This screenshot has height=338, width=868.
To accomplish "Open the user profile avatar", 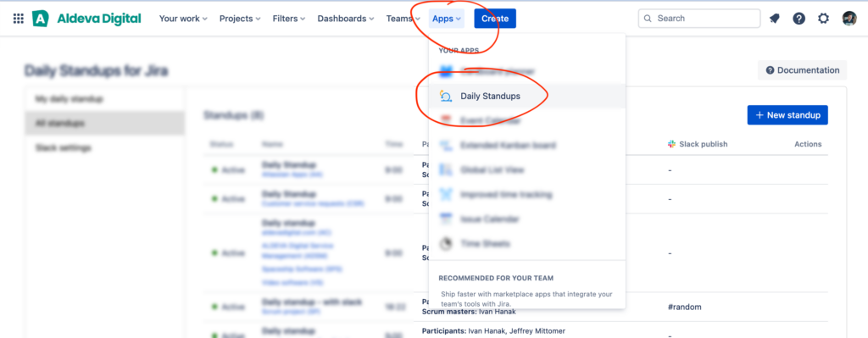I will click(x=849, y=19).
